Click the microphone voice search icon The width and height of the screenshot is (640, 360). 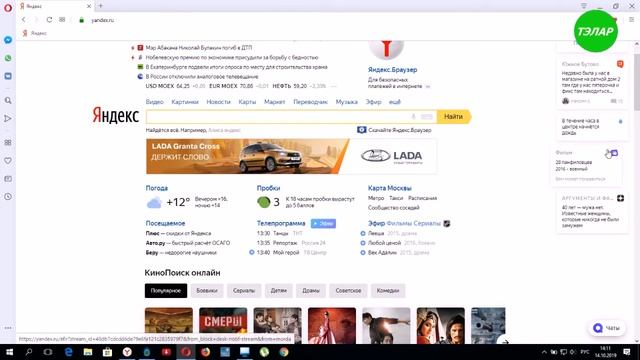pyautogui.click(x=413, y=117)
